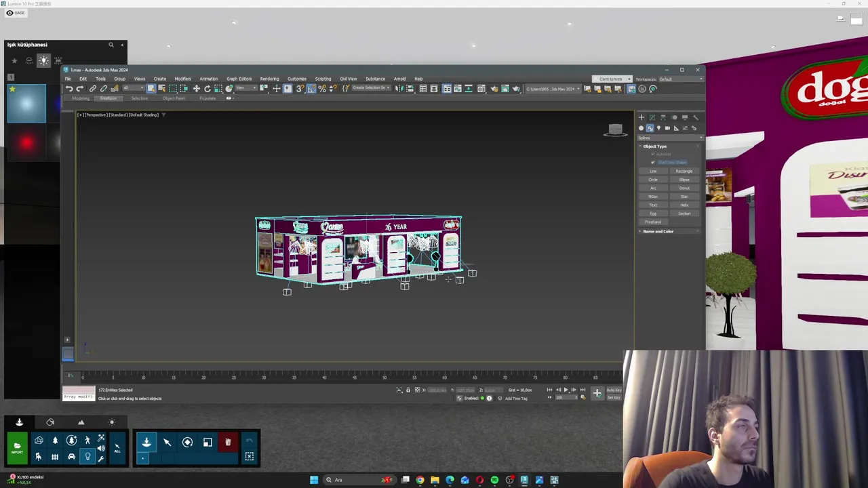Select the Move tool in the main toolbar

(196, 89)
